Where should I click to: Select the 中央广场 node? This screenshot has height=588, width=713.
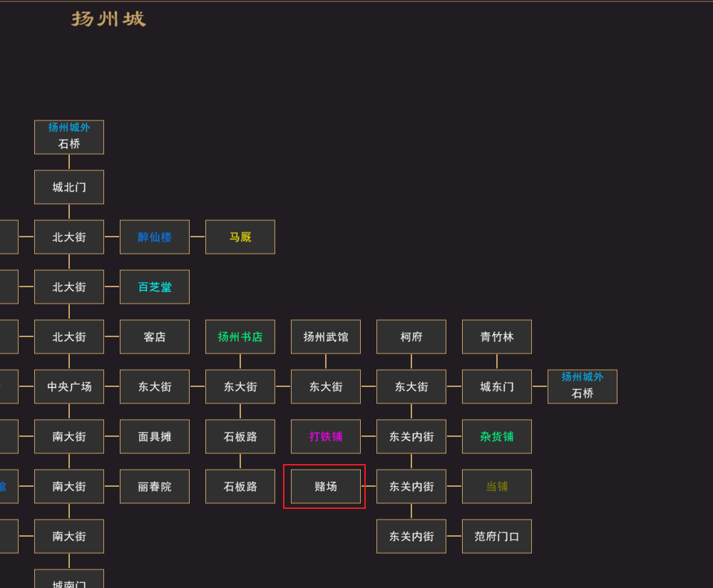(69, 387)
